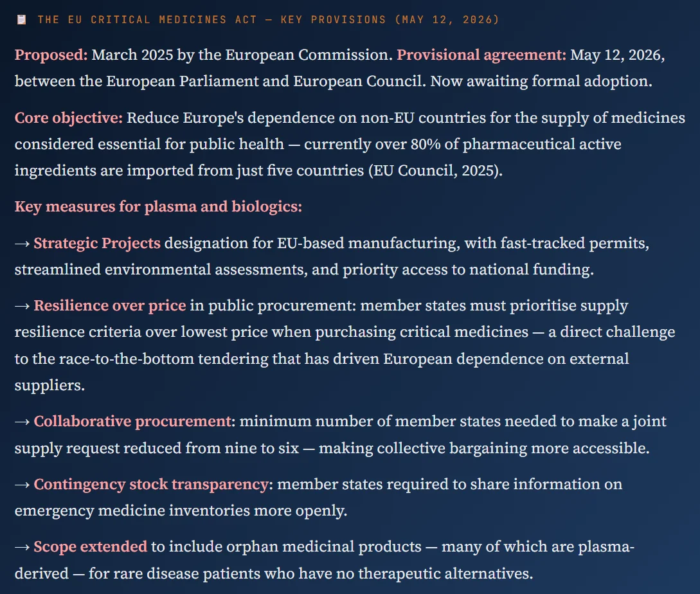Click the arrow before Contingency stock transparency
Image resolution: width=700 pixels, height=594 pixels.
point(22,485)
